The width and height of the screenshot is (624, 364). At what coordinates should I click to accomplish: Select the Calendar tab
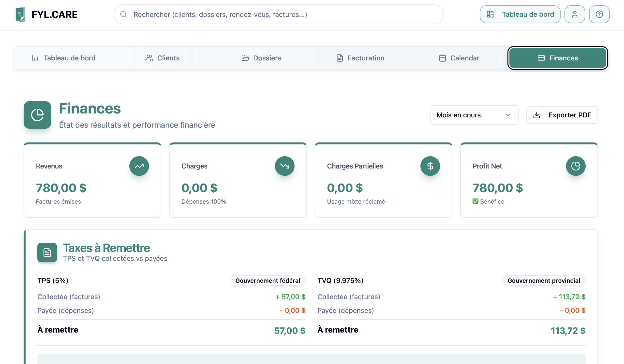coord(459,58)
